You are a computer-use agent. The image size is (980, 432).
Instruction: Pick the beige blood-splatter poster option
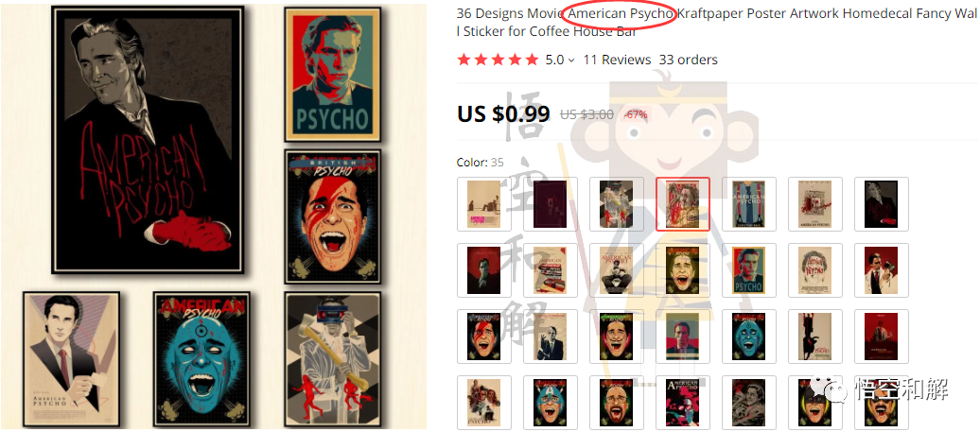pyautogui.click(x=815, y=204)
